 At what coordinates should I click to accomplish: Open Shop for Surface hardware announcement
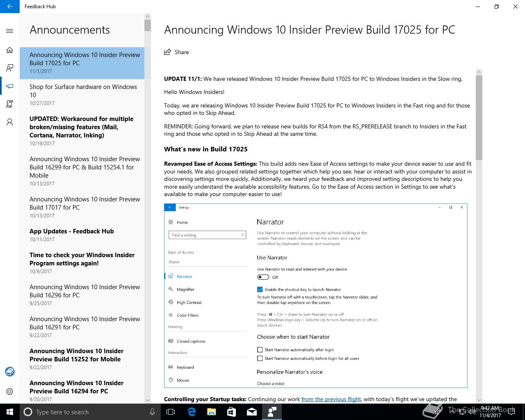point(82,95)
